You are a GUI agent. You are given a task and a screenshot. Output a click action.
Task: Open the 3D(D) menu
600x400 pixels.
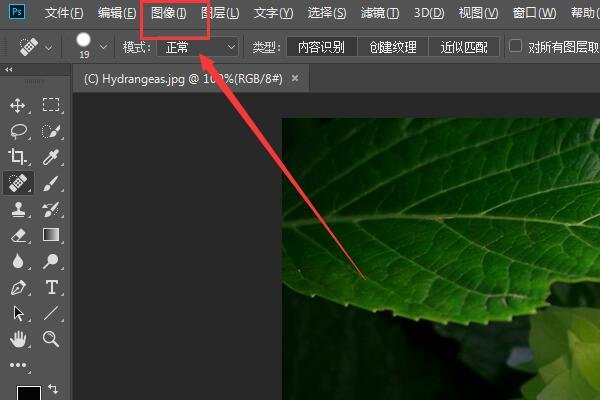429,13
